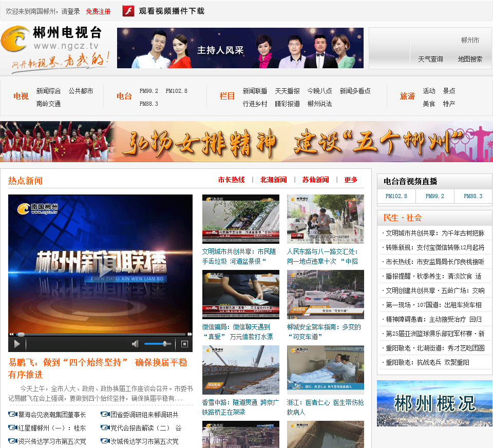Toggle fullscreen on the video player
493x448 pixels.
184,344
